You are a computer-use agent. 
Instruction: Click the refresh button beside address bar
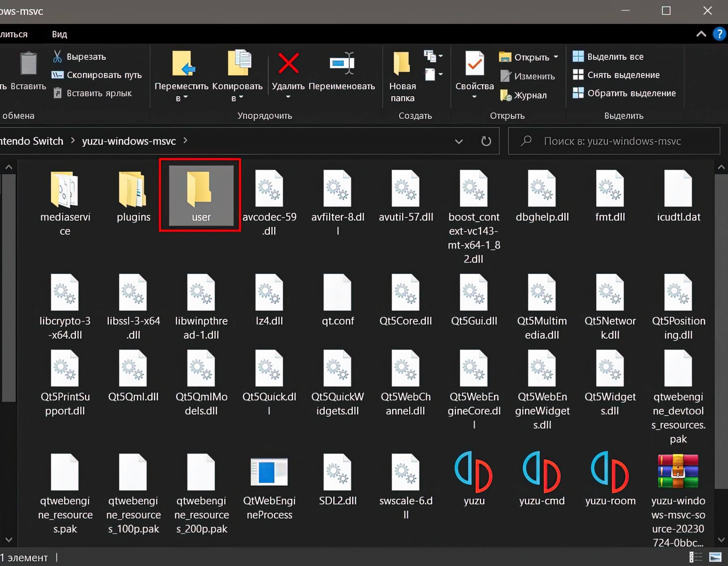pos(486,141)
